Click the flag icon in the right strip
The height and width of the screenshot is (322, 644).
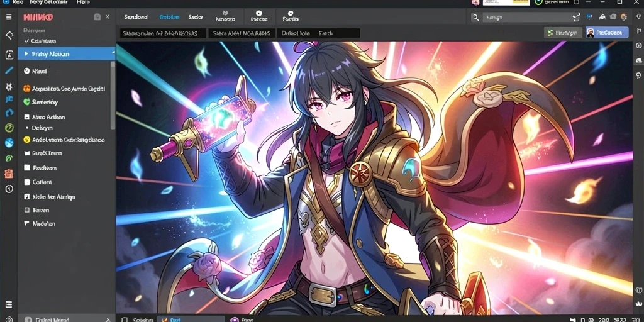(x=639, y=31)
